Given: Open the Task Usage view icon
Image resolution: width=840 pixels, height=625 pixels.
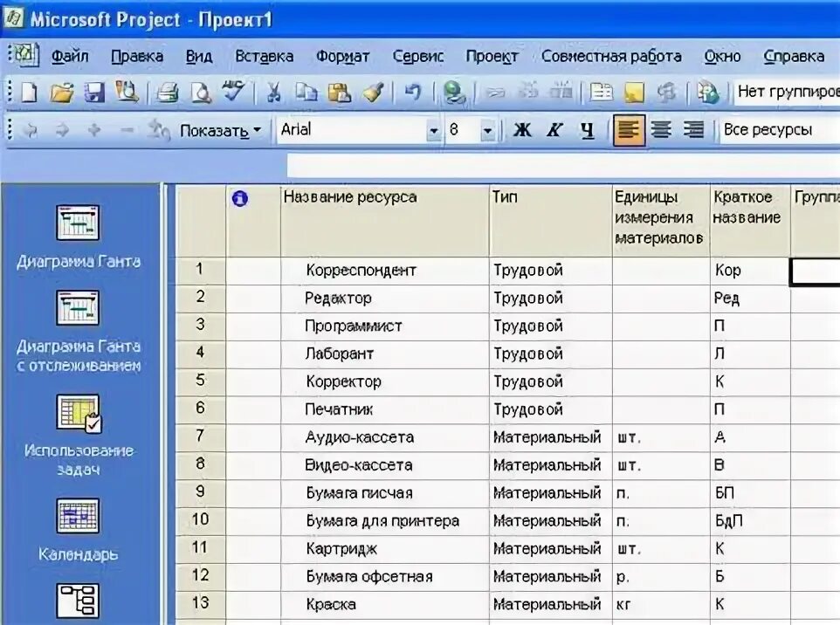Looking at the screenshot, I should 79,413.
